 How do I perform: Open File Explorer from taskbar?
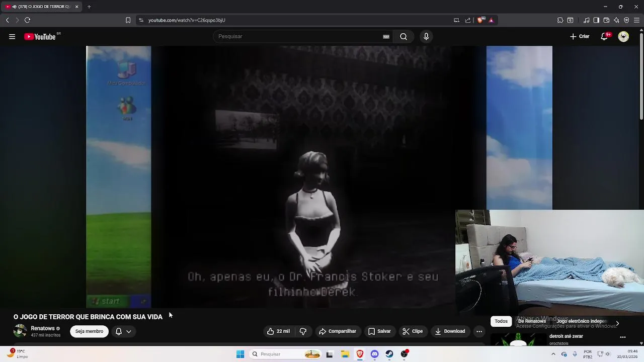(x=345, y=354)
